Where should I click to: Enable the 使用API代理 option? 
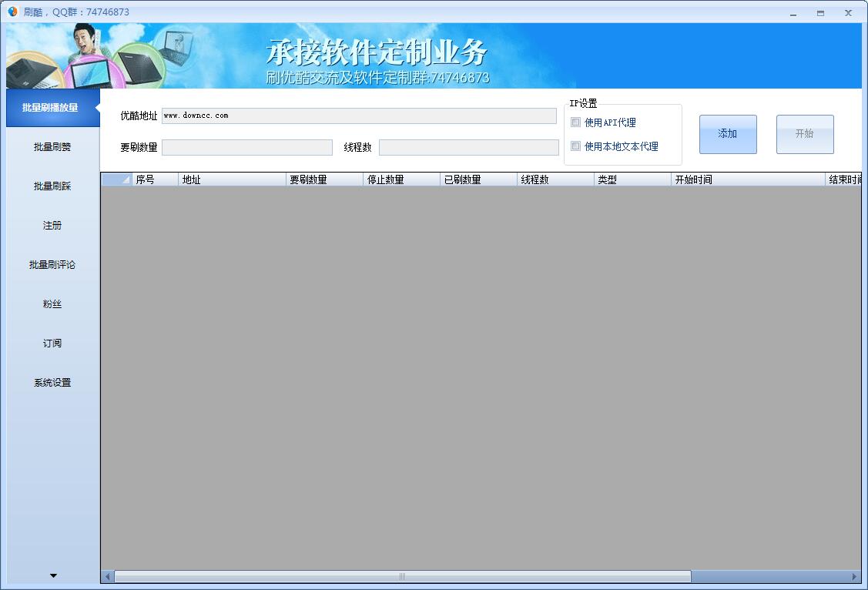[x=575, y=122]
